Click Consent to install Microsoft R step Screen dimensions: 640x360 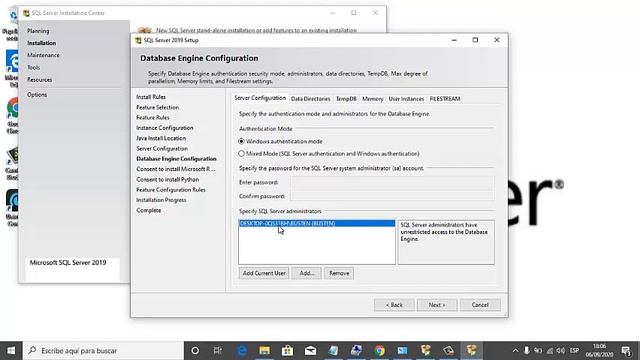(176, 169)
